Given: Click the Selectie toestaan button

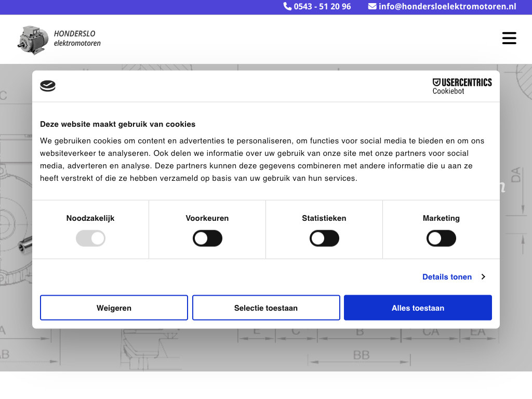Looking at the screenshot, I should (266, 308).
